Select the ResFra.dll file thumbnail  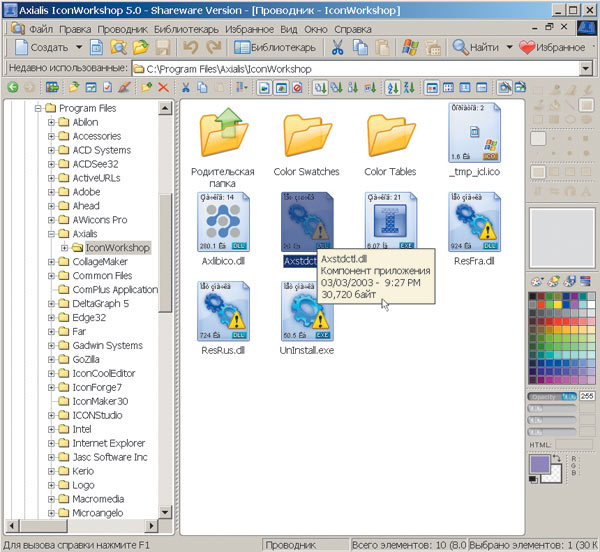point(474,222)
